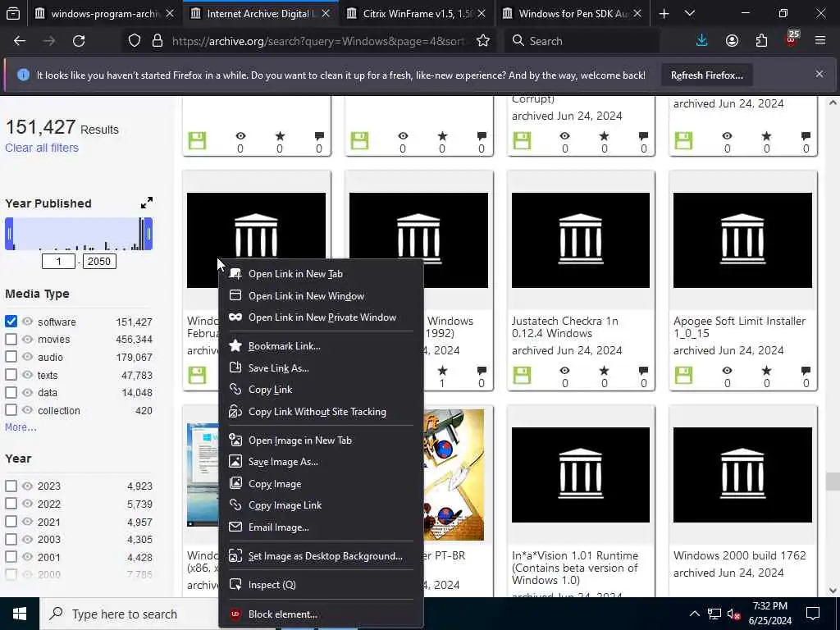The height and width of the screenshot is (630, 840).
Task: Choose Save Link As...
Action: (x=321, y=368)
